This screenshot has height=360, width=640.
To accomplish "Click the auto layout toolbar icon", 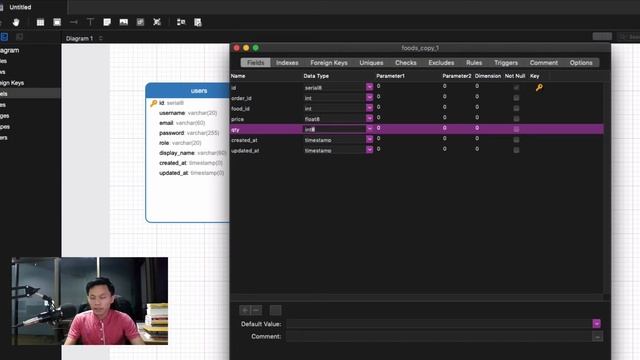I will 181,22.
